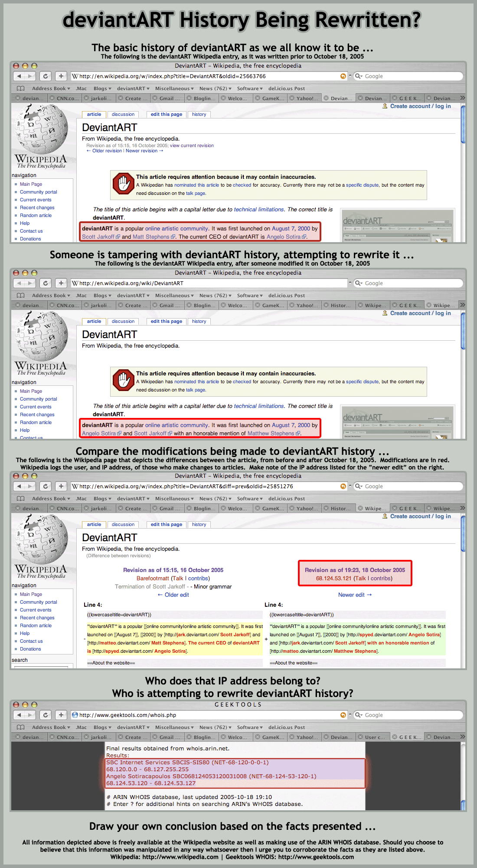This screenshot has height=868, width=477.
Task: Click 'view current revision' link
Action: (x=192, y=146)
